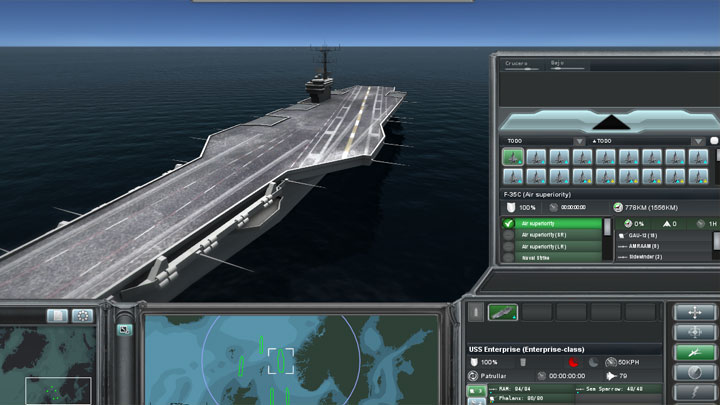
Task: Select the fifth aircraft icon in the top row
Action: coord(606,157)
